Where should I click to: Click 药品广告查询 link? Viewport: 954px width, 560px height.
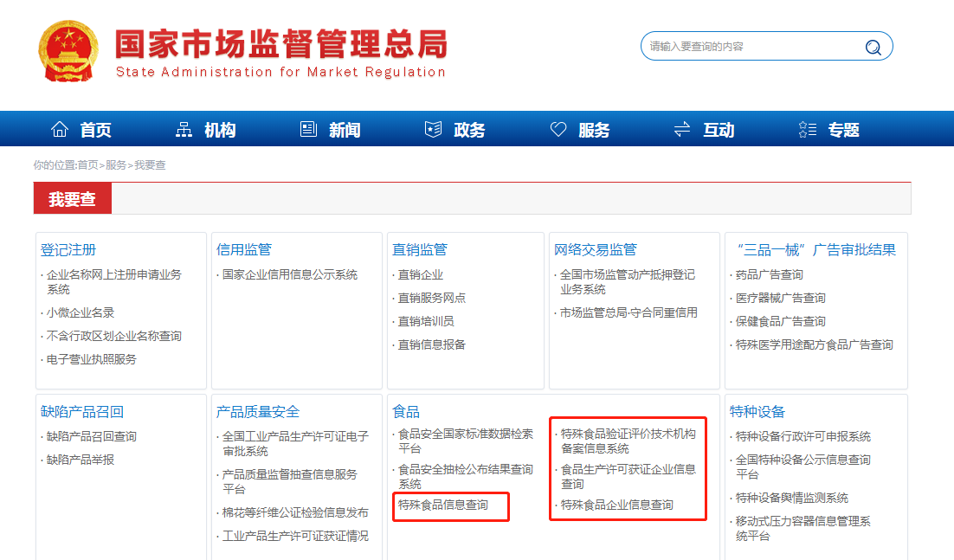pos(769,274)
